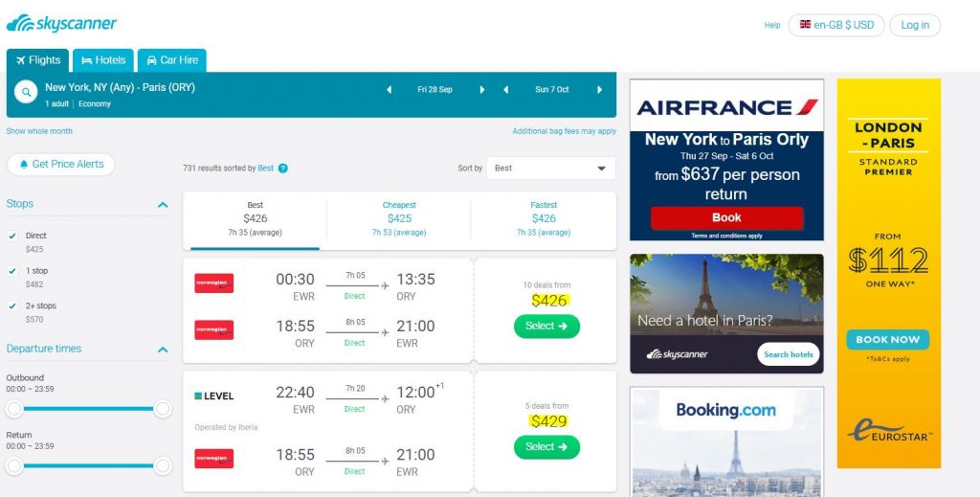
Task: Collapse the Stops filter section
Action: [x=163, y=204]
